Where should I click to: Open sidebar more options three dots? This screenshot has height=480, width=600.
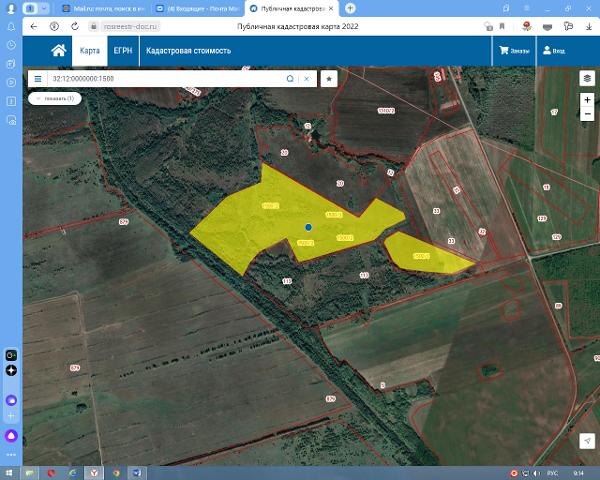coord(11,455)
